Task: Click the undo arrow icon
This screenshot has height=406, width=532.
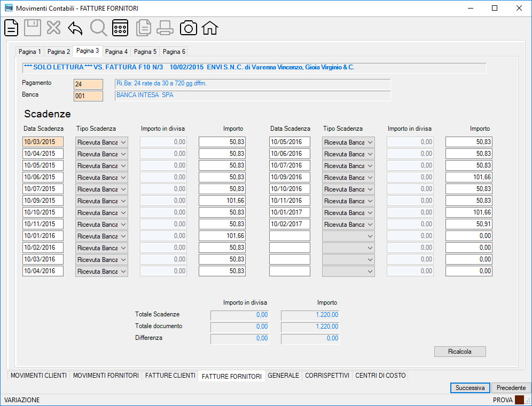Action: click(x=75, y=28)
